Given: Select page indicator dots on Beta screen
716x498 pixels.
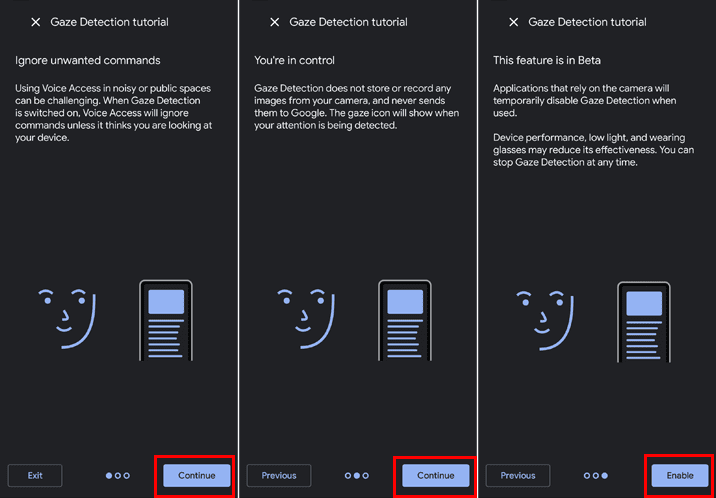Looking at the screenshot, I should click(596, 476).
